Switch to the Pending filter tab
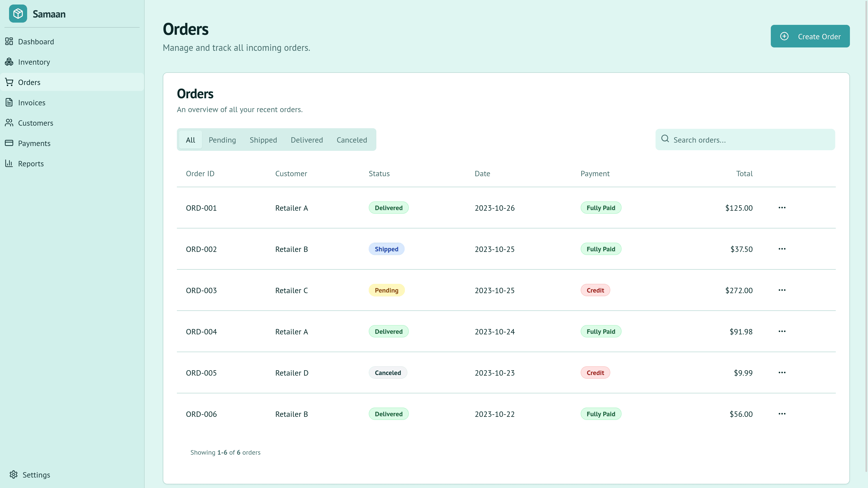Viewport: 868px width, 488px height. click(x=222, y=140)
